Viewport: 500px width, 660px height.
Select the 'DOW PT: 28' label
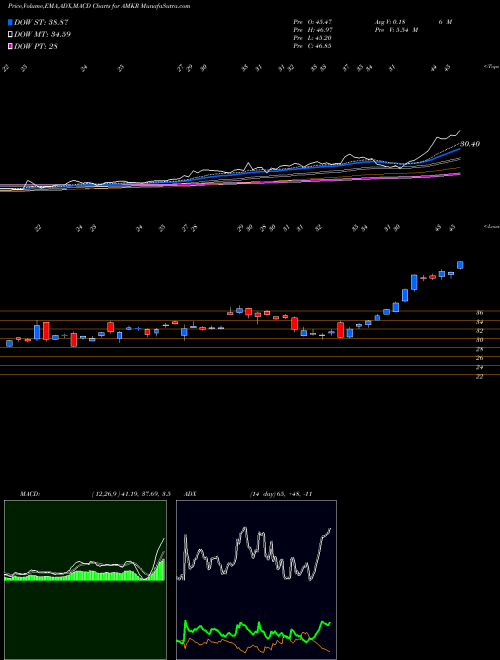(x=35, y=46)
